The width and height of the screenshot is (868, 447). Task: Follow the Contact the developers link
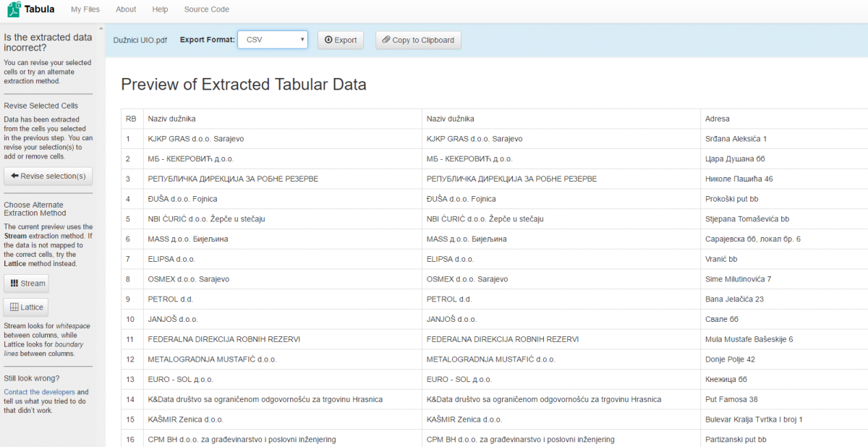tap(40, 392)
